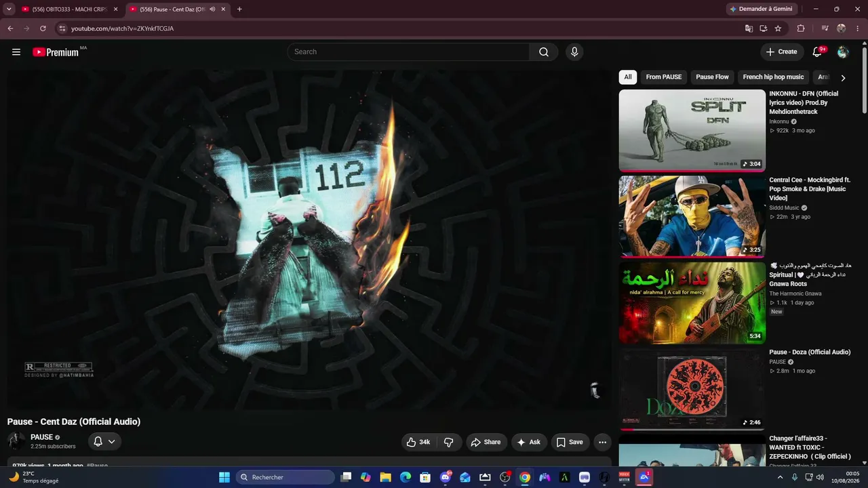Open Gnawa Roots Spiritual video thumbnail
The image size is (868, 488).
[692, 303]
